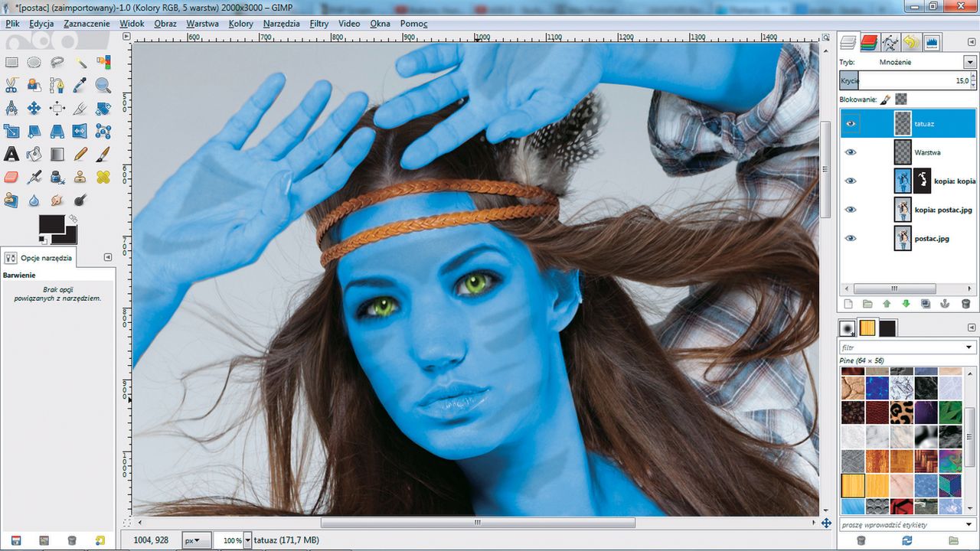The image size is (980, 551).
Task: Open layers dock configuration menu arrow
Action: (x=972, y=41)
